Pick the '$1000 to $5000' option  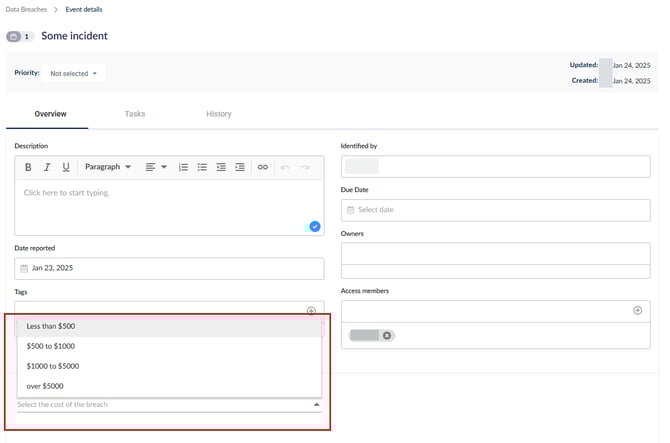(x=51, y=366)
